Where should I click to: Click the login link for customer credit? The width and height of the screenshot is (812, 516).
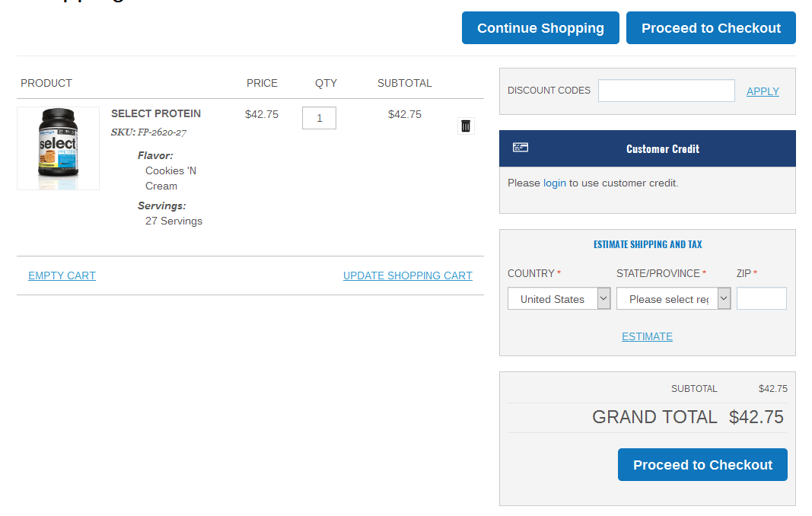pyautogui.click(x=554, y=183)
